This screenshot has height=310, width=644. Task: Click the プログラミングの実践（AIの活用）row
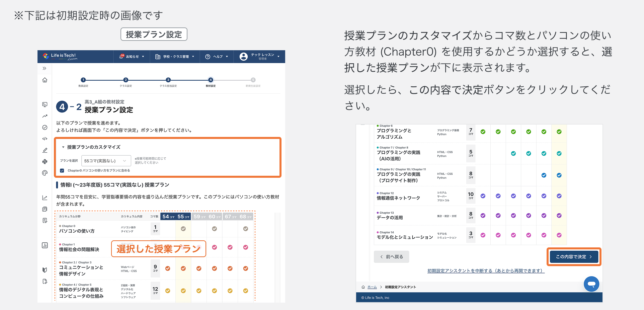click(470, 153)
